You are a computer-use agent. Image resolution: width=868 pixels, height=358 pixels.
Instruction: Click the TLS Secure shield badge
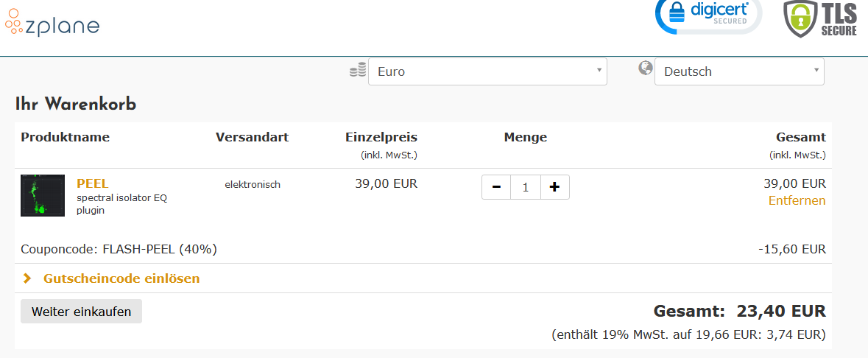pos(821,19)
